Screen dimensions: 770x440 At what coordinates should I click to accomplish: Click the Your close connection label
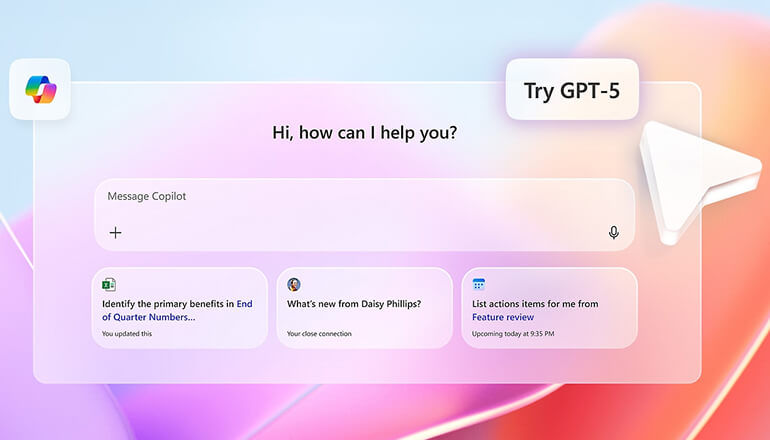click(x=319, y=334)
